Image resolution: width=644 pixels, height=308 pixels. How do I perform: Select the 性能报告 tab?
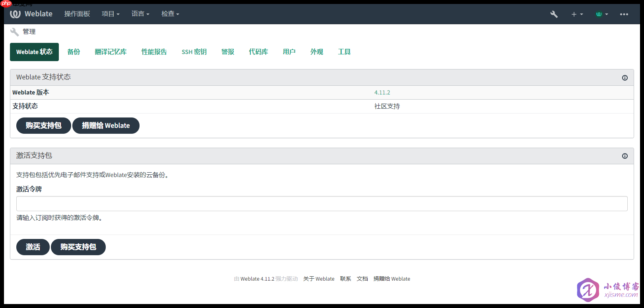coord(154,52)
